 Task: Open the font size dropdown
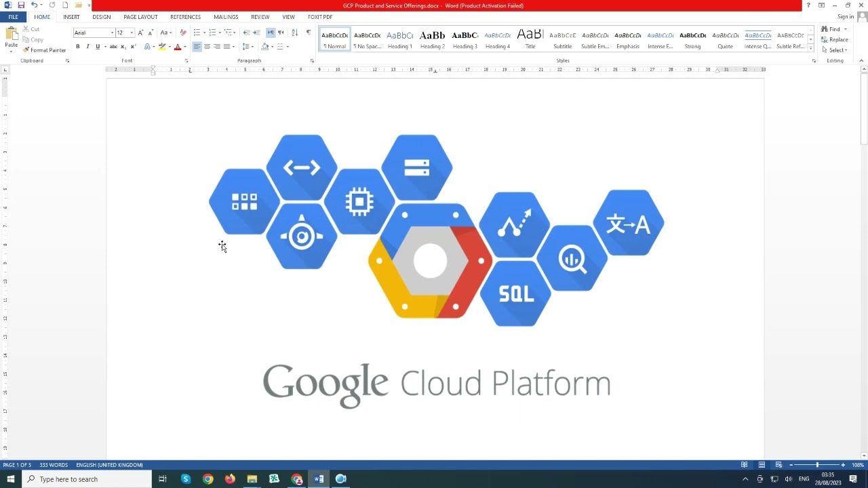(132, 33)
